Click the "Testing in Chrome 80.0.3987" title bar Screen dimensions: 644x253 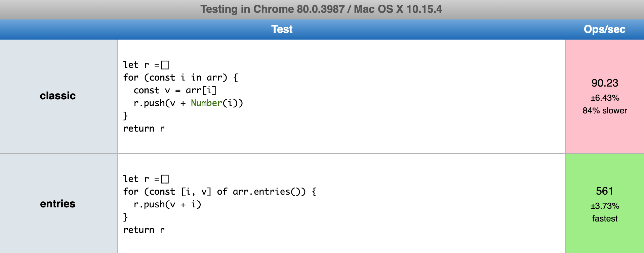click(x=321, y=9)
